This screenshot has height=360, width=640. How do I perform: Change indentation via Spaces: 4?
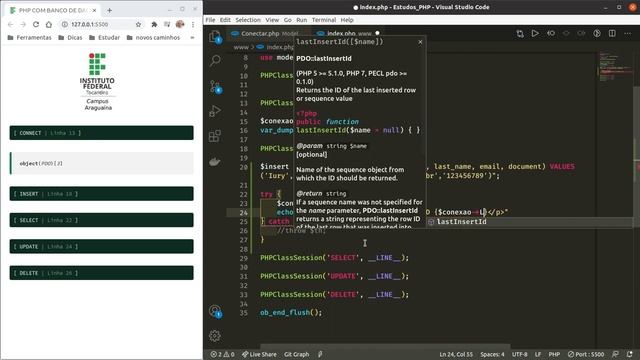[492, 354]
